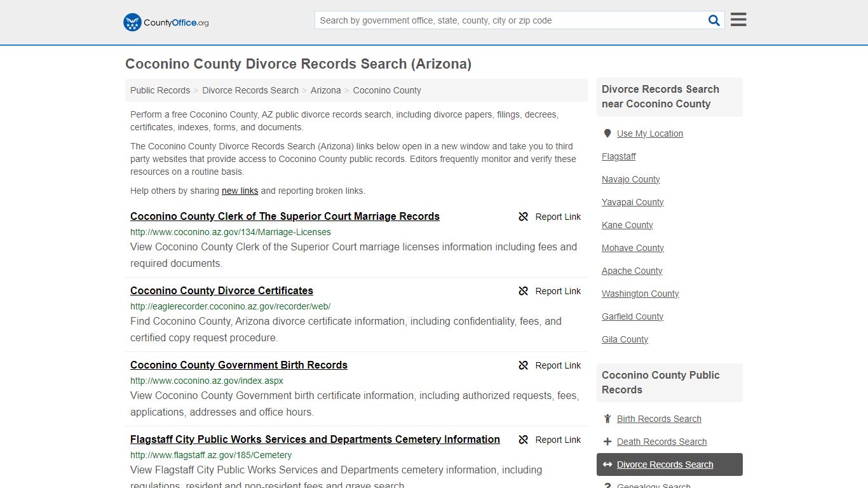Select Gila County nearby link

click(x=625, y=339)
